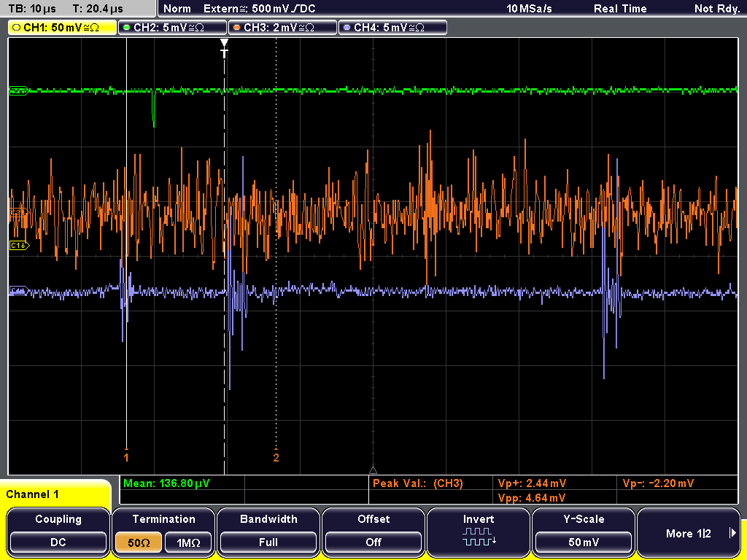The height and width of the screenshot is (560, 747).
Task: Click the purple CH4 level marker
Action: pyautogui.click(x=18, y=290)
